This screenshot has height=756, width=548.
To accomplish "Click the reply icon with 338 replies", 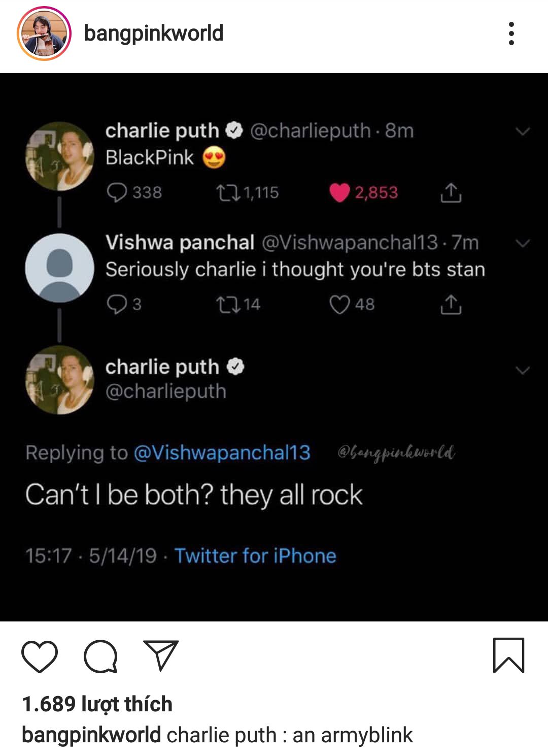I will (x=117, y=192).
